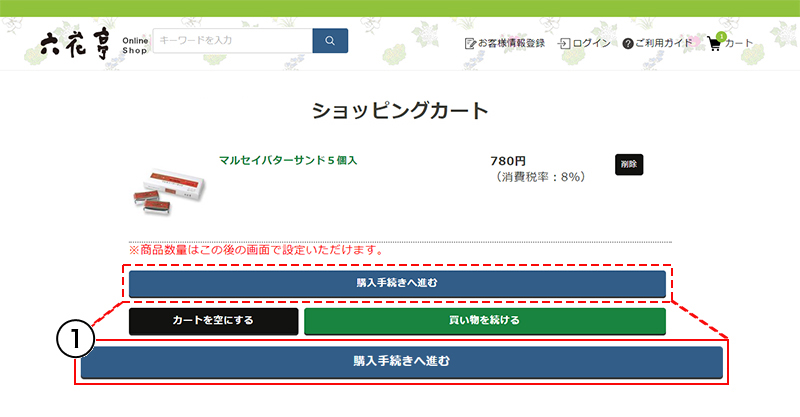Click the question mark guide icon
The image size is (800, 417).
click(628, 44)
